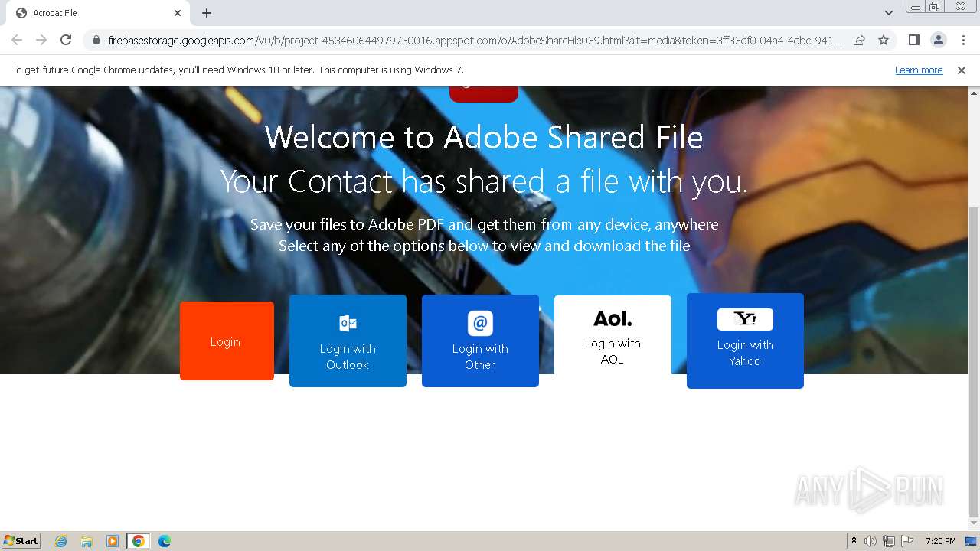Choose Login with Outlook tile
This screenshot has width=980, height=551.
coord(348,341)
